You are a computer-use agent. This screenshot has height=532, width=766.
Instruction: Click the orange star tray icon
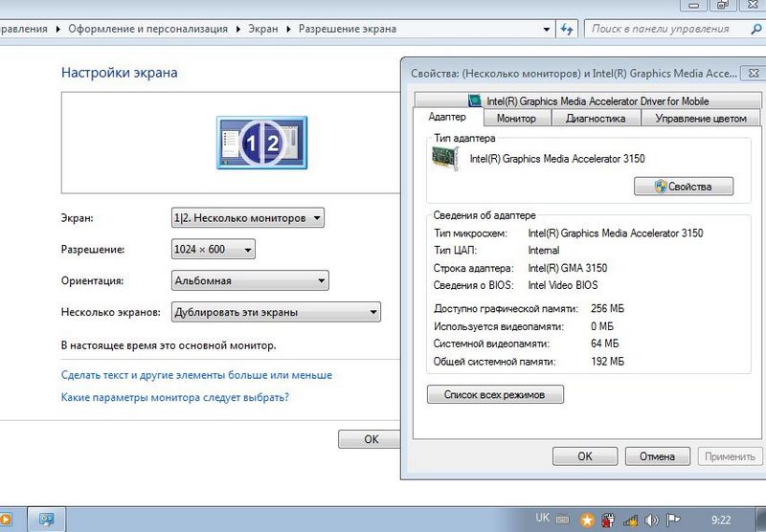pos(588,520)
